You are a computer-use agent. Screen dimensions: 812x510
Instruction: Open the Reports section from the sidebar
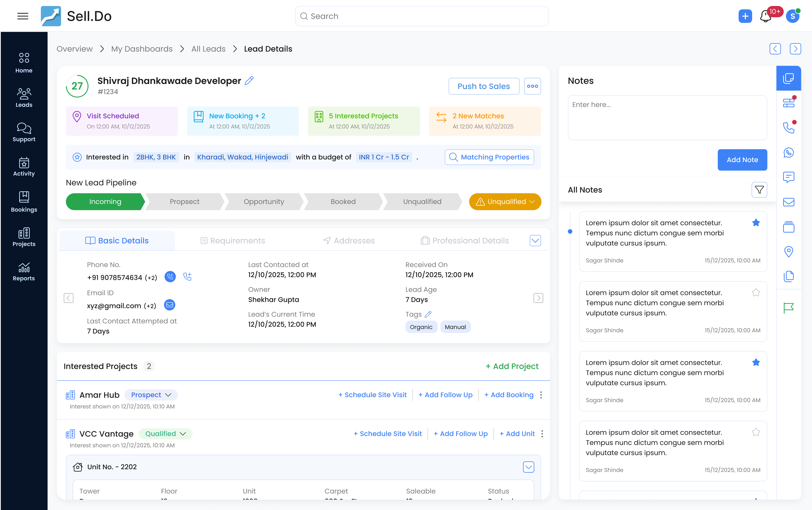click(24, 271)
